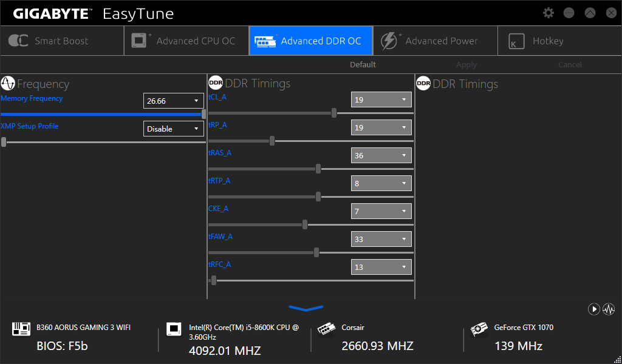
Task: Click the tRAS_A slider handle
Action: pos(318,169)
